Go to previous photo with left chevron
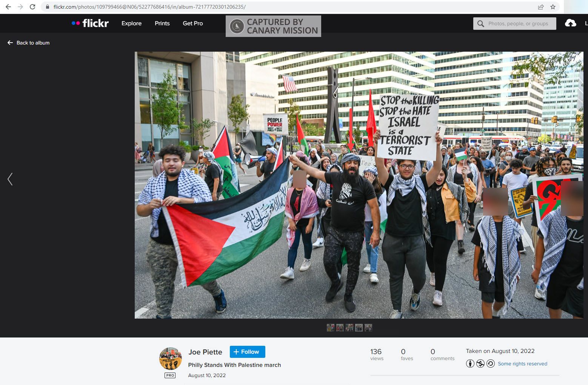Viewport: 588px width, 385px height. tap(10, 179)
